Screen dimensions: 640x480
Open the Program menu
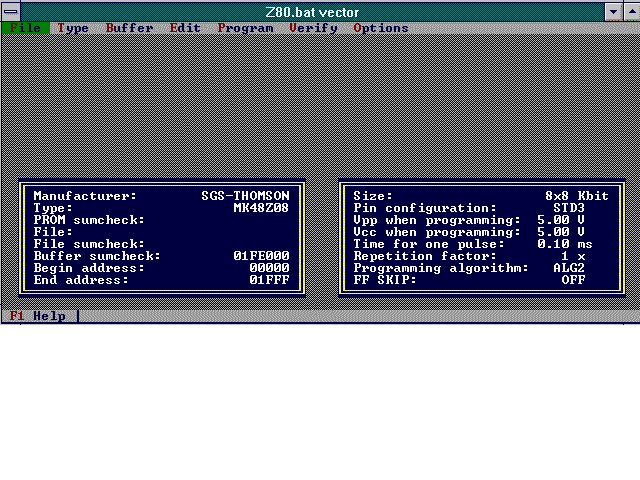pos(245,28)
